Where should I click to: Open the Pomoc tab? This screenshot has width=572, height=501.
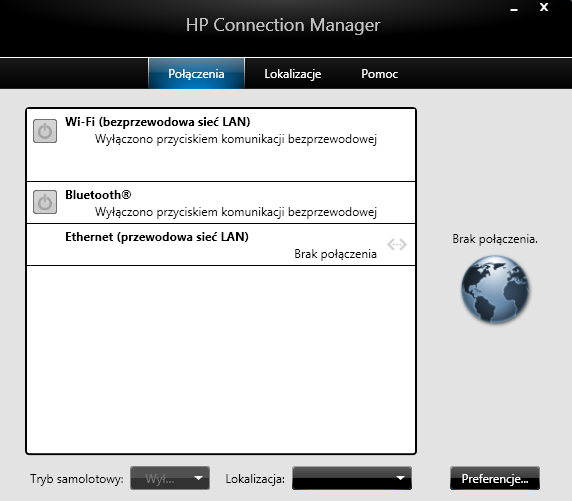[x=379, y=74]
